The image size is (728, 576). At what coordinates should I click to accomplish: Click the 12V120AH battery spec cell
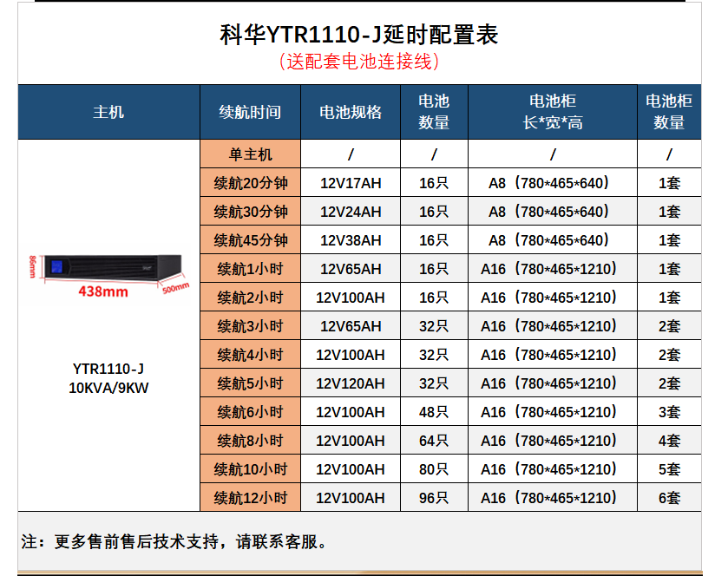click(x=351, y=383)
